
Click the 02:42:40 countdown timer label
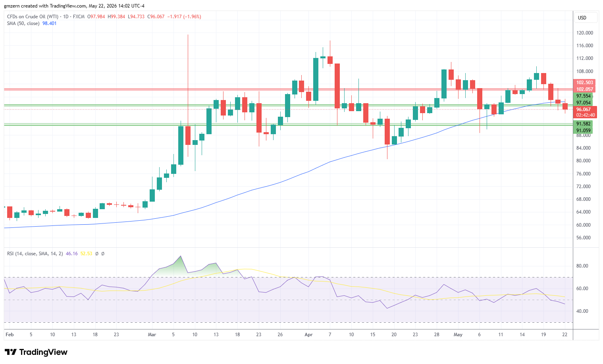coord(586,115)
